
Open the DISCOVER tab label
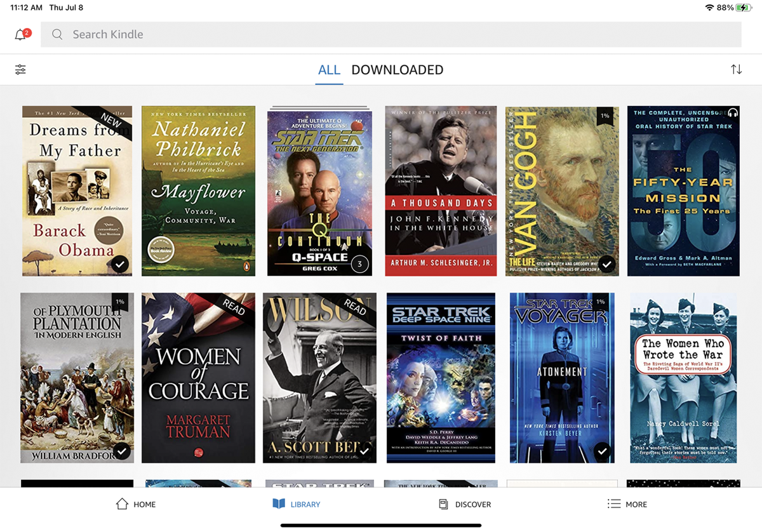(x=473, y=505)
